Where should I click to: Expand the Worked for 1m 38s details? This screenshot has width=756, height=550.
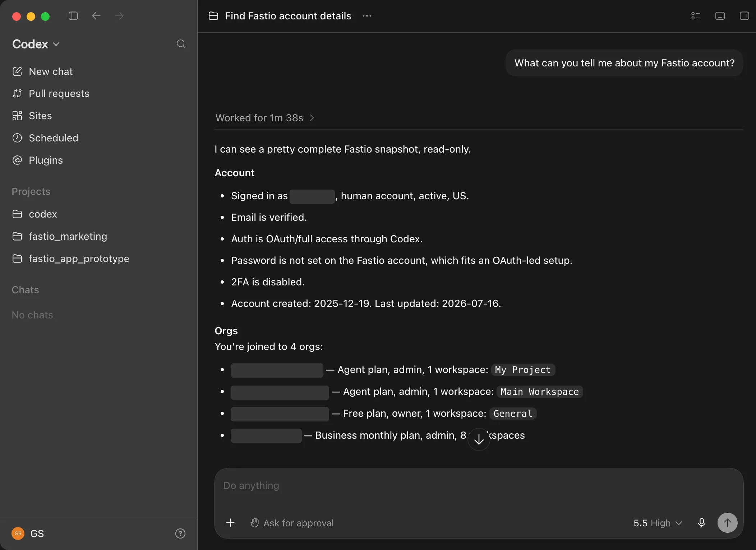(265, 118)
